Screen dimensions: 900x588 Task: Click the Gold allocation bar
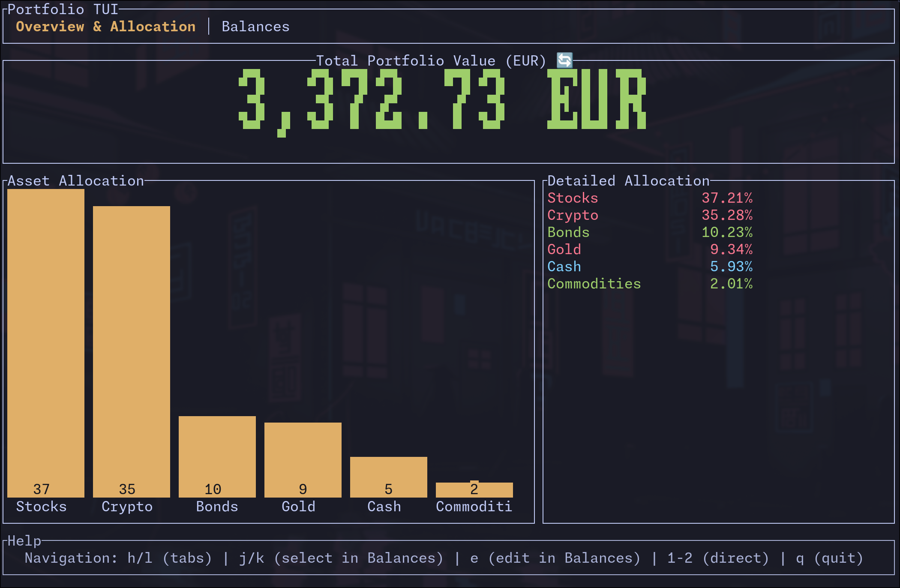click(x=303, y=459)
